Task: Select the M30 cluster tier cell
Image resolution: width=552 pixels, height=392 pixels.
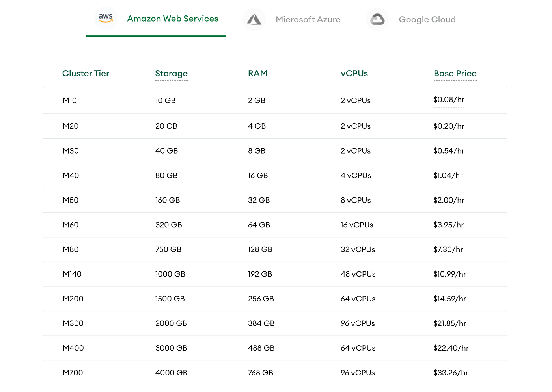Action: pos(71,151)
